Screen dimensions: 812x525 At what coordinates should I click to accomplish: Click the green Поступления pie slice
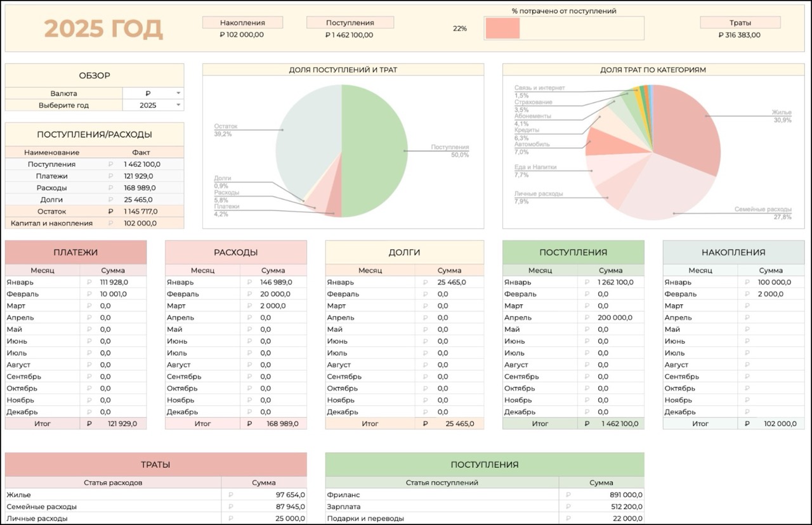[x=374, y=151]
